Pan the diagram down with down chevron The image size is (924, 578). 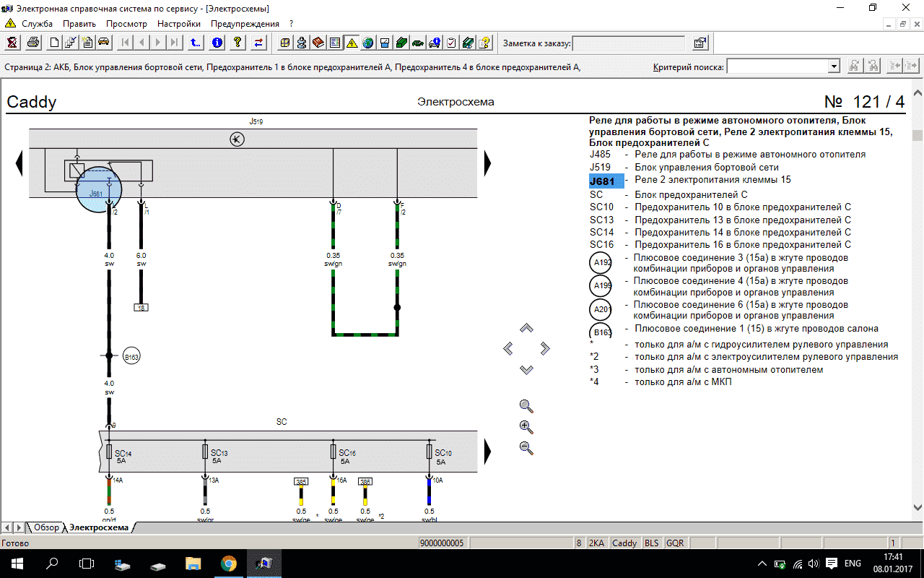click(526, 369)
